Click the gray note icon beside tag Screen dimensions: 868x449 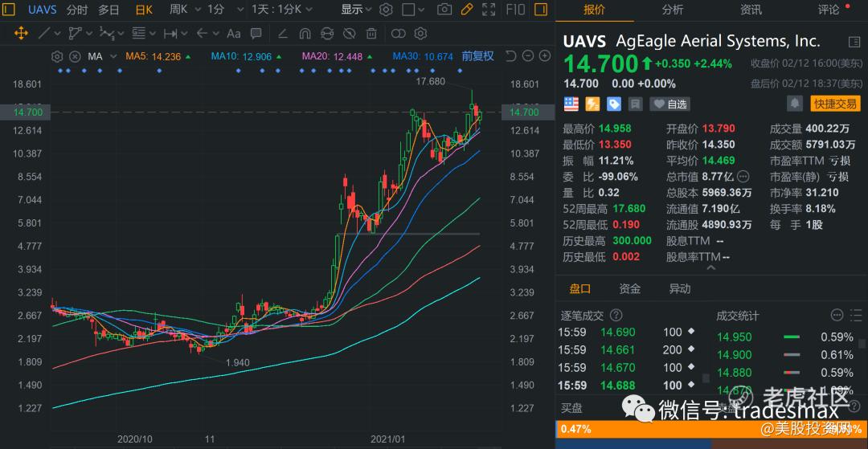635,104
